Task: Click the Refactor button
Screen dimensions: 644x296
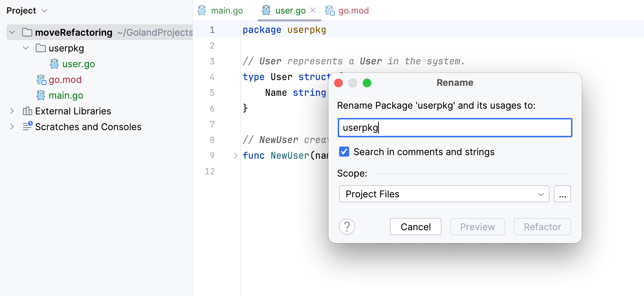Action: (x=542, y=227)
